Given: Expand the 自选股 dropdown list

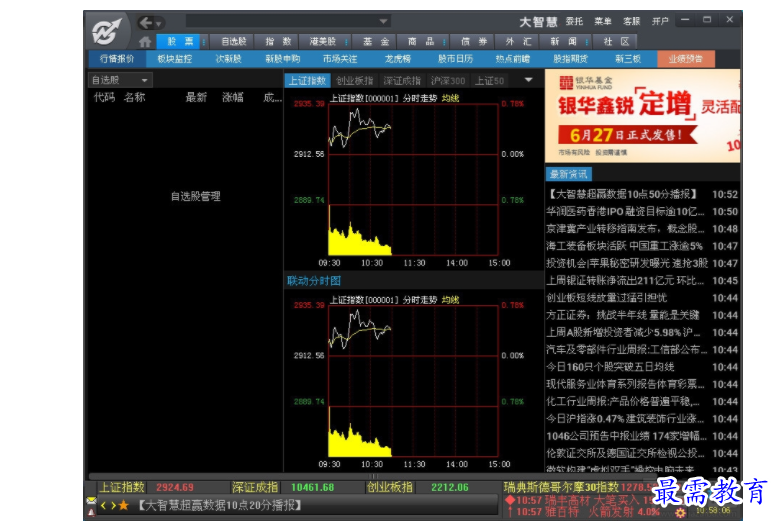Looking at the screenshot, I should pyautogui.click(x=120, y=80).
